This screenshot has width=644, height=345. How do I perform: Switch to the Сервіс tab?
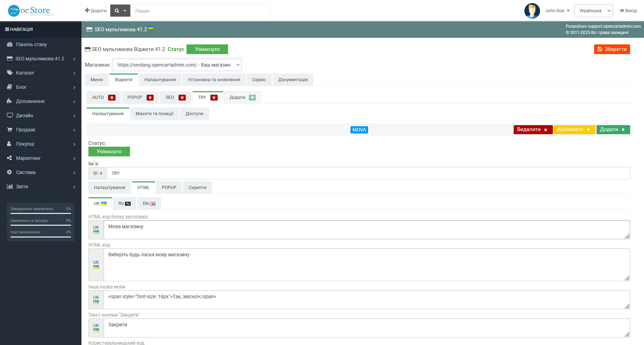pyautogui.click(x=259, y=80)
